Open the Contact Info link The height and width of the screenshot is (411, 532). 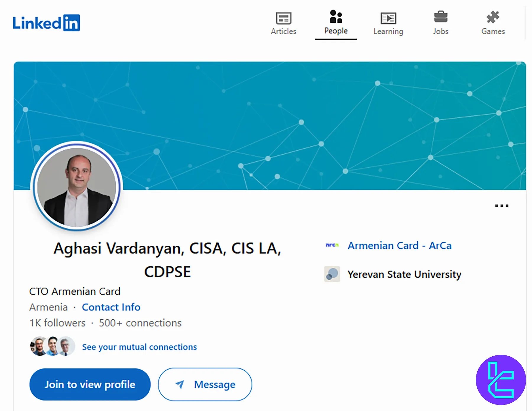111,307
